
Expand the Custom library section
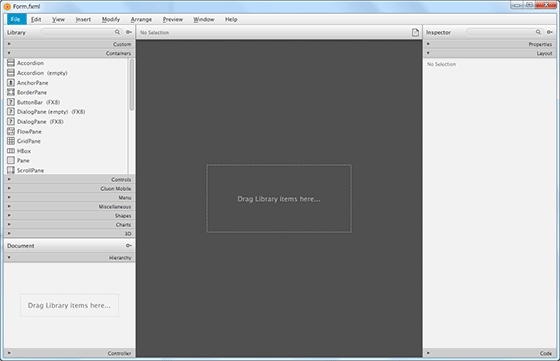[69, 44]
